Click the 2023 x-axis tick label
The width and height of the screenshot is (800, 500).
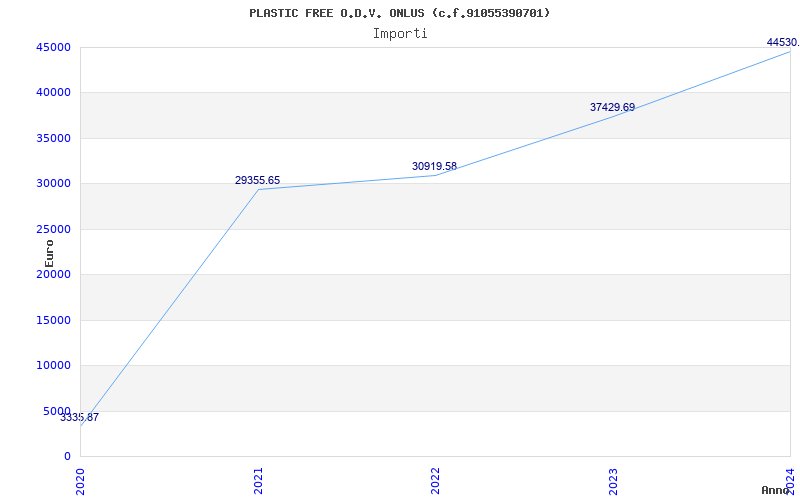[x=613, y=479]
